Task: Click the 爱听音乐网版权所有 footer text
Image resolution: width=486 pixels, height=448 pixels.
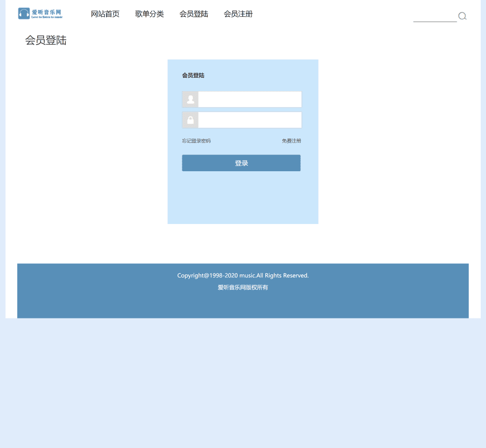Action: tap(243, 287)
